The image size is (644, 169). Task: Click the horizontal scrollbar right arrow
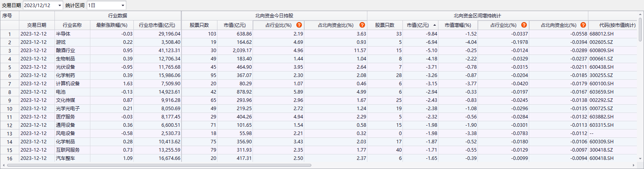click(634, 165)
